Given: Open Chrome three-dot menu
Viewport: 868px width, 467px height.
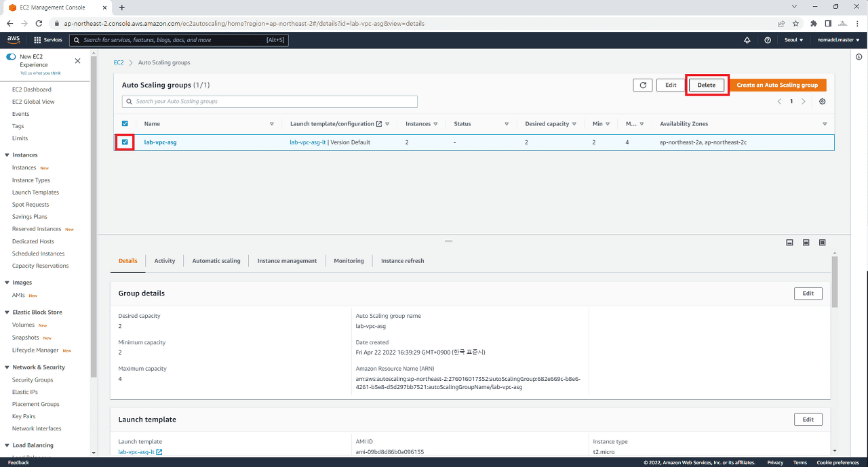Looking at the screenshot, I should click(x=857, y=23).
